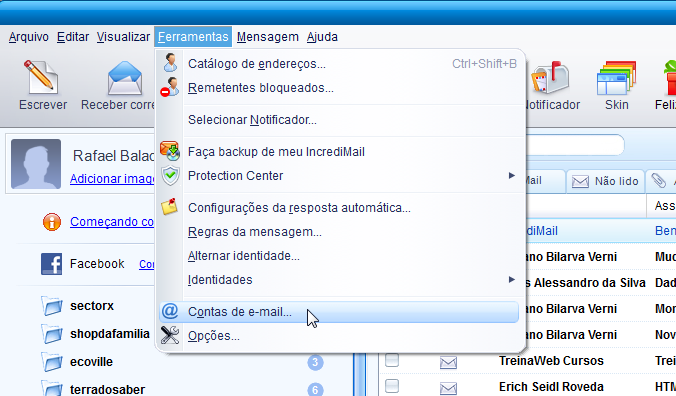Open the Notificador mailbox icon
Image resolution: width=676 pixels, height=396 pixels.
point(550,78)
